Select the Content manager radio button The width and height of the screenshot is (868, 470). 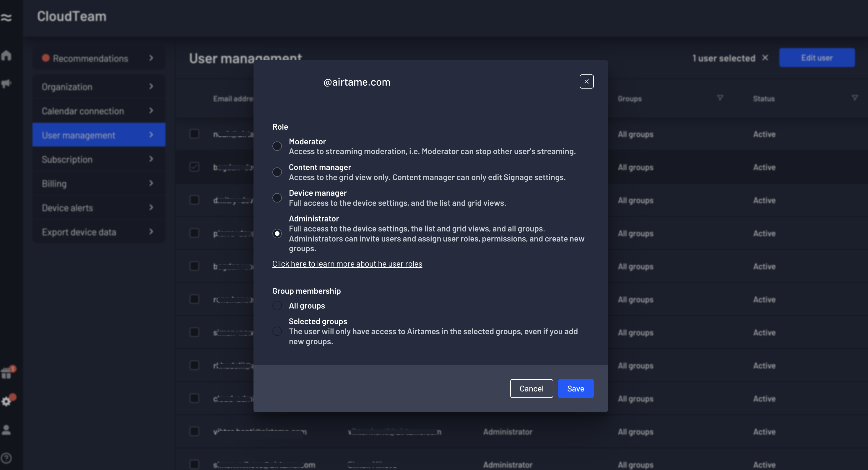coord(277,172)
